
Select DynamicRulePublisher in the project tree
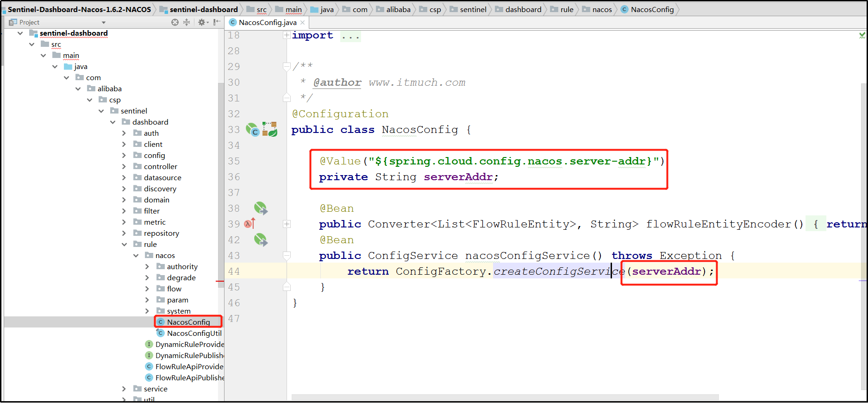tap(189, 355)
